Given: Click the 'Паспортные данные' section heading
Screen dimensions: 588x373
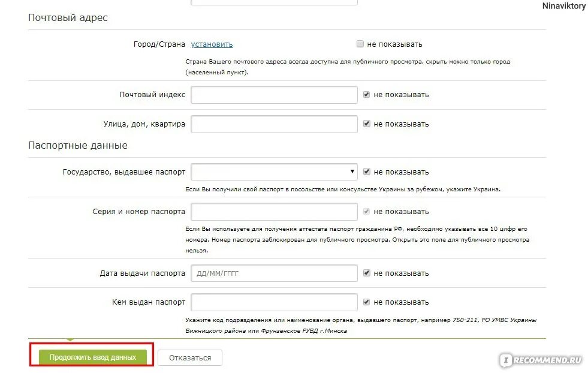Looking at the screenshot, I should 78,146.
